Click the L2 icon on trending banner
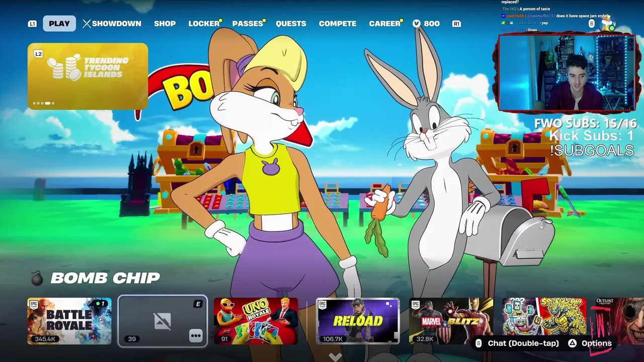The width and height of the screenshot is (644, 362). click(x=38, y=54)
